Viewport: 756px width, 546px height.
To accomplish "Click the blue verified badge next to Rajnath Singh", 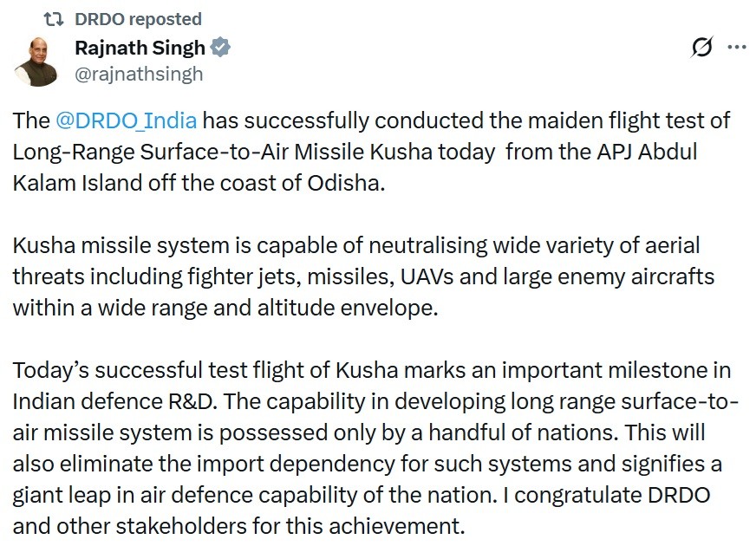I will [221, 47].
